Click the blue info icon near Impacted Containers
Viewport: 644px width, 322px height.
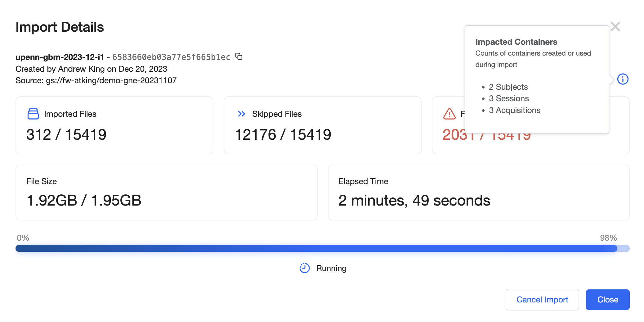coord(624,79)
